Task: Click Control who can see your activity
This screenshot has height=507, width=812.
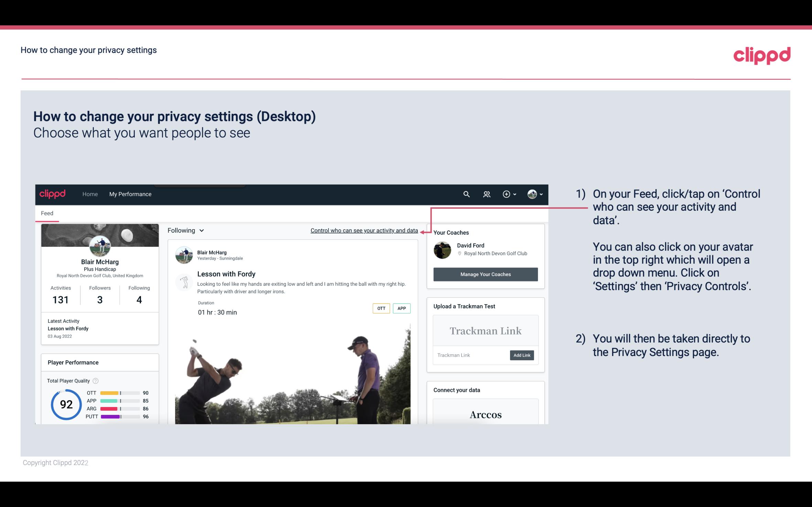Action: pyautogui.click(x=364, y=230)
